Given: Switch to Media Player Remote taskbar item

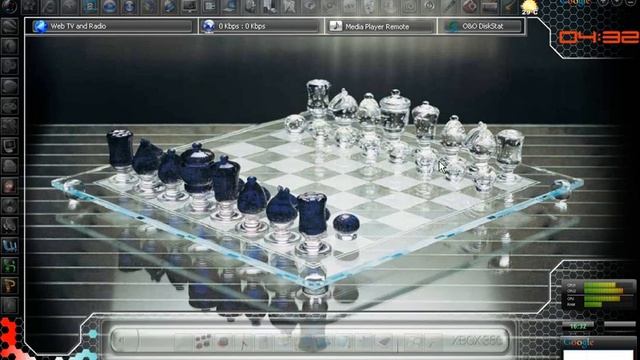Looking at the screenshot, I should [380, 27].
